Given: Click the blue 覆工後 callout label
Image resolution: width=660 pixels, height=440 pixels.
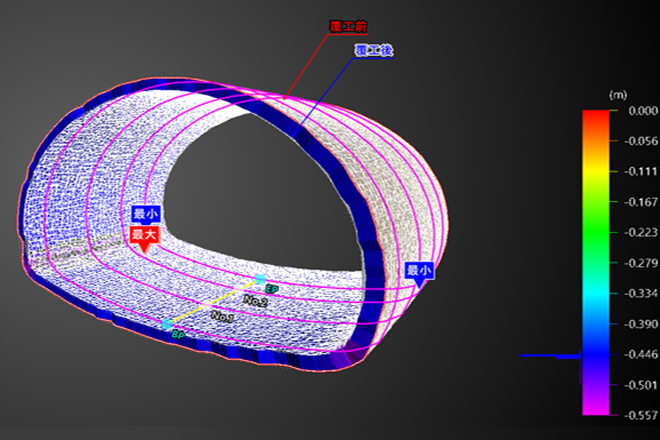Looking at the screenshot, I should 371,49.
